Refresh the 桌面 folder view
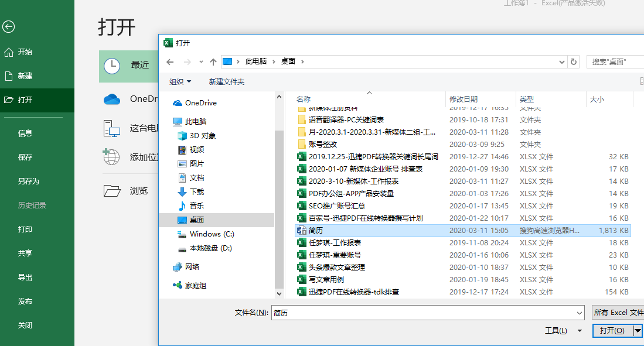Viewport: 644px width, 346px height. click(574, 62)
